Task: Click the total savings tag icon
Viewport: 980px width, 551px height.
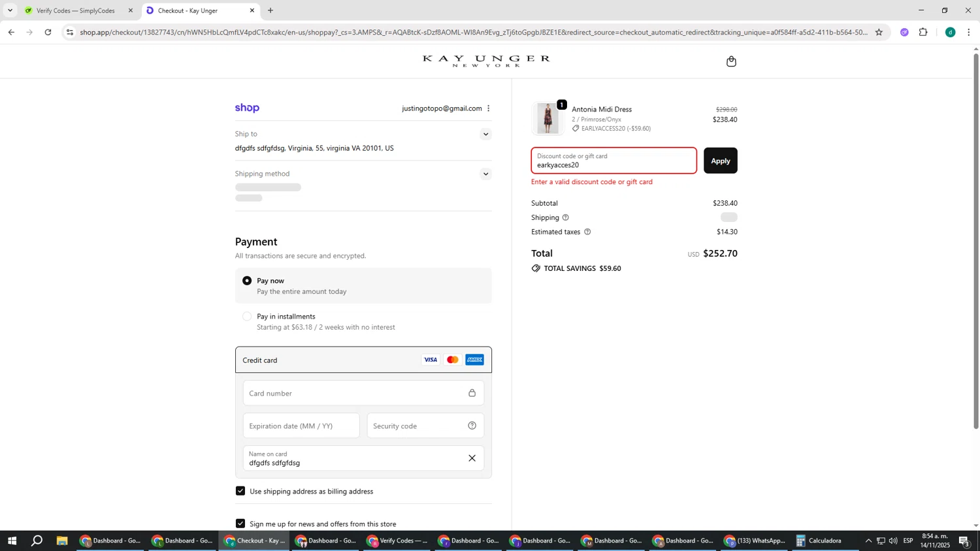Action: point(536,268)
